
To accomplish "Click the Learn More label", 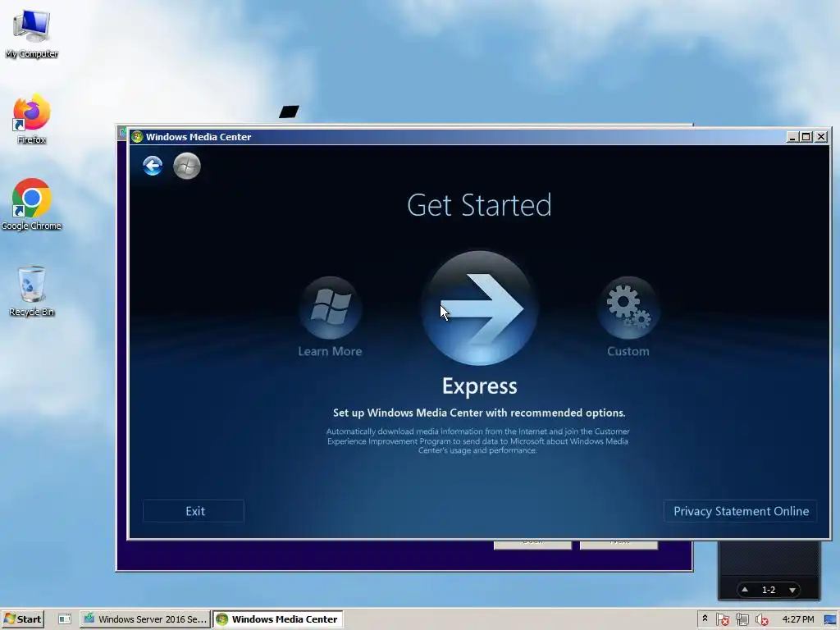I will pos(330,351).
